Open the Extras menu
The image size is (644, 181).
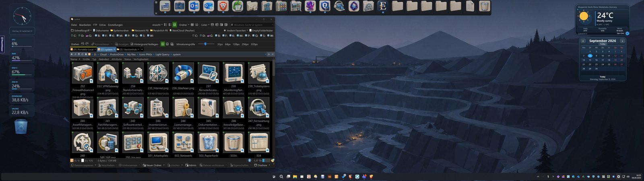click(102, 25)
